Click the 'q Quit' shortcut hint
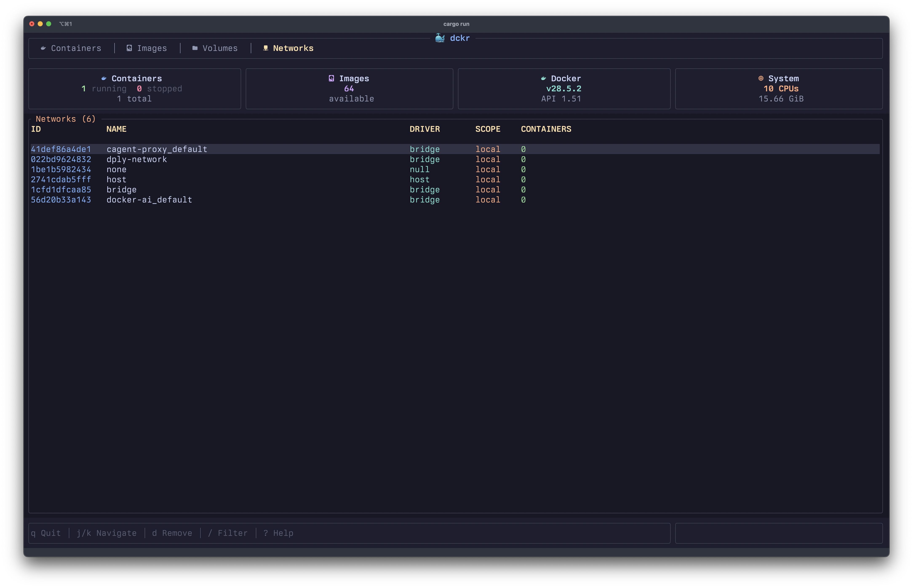The height and width of the screenshot is (588, 913). (46, 533)
